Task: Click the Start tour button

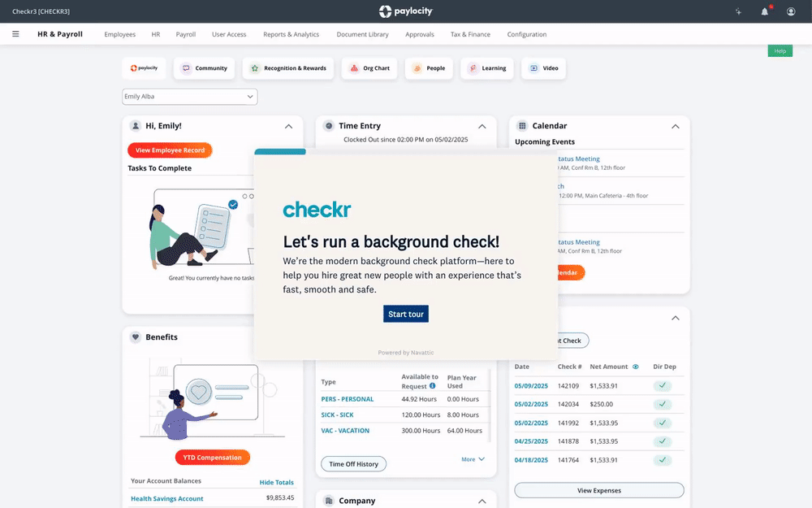Action: (x=406, y=314)
